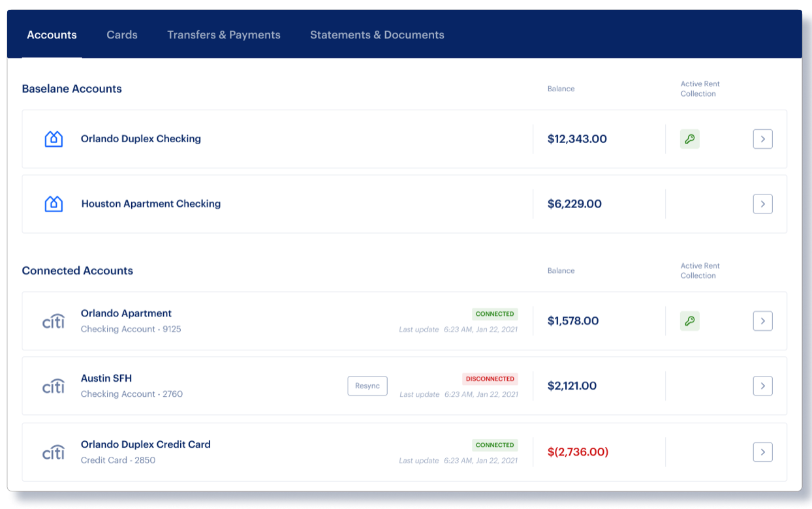Click the $2,121.00 balance

(572, 386)
